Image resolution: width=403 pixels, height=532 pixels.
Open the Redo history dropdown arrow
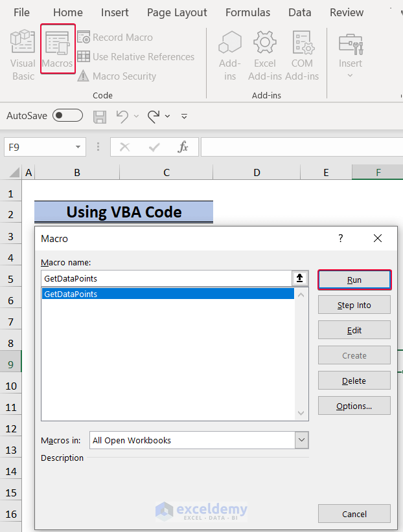168,116
